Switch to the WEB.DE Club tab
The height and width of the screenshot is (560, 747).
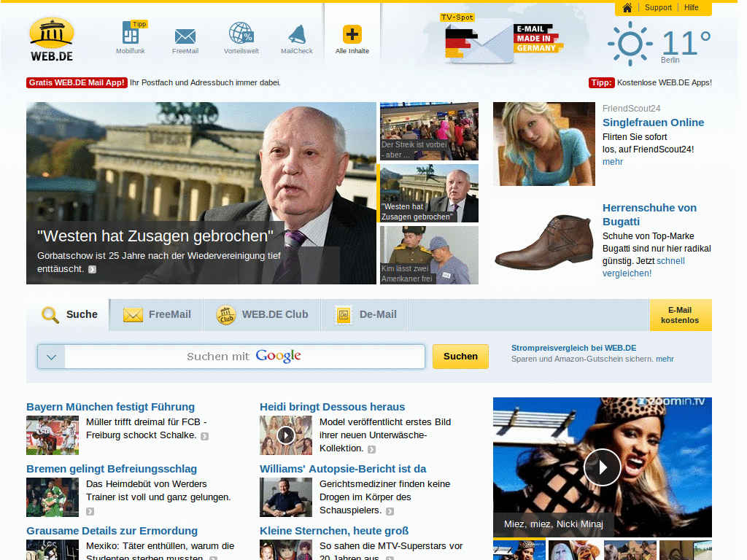click(263, 314)
